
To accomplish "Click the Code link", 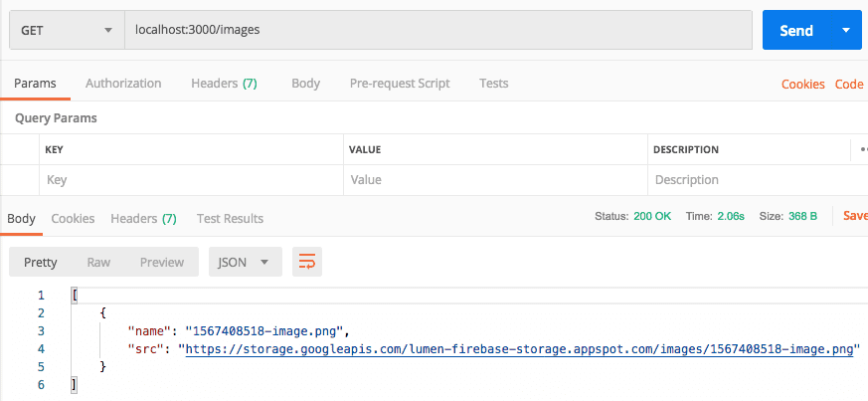I will (x=848, y=85).
